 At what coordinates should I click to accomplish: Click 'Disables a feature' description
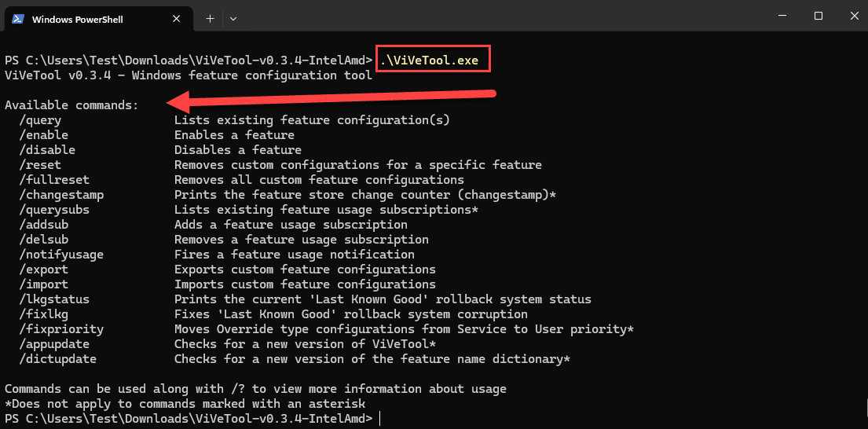pyautogui.click(x=238, y=149)
